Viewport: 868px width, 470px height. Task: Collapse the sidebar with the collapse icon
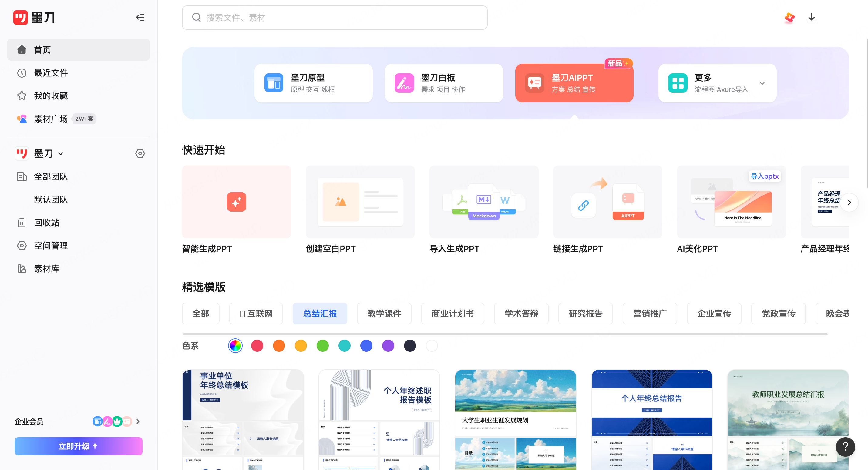click(140, 18)
